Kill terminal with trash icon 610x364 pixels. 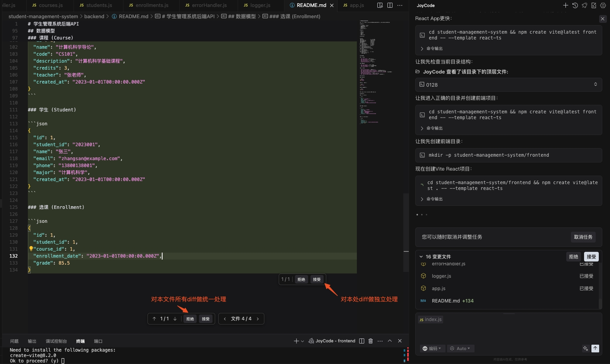click(x=370, y=341)
